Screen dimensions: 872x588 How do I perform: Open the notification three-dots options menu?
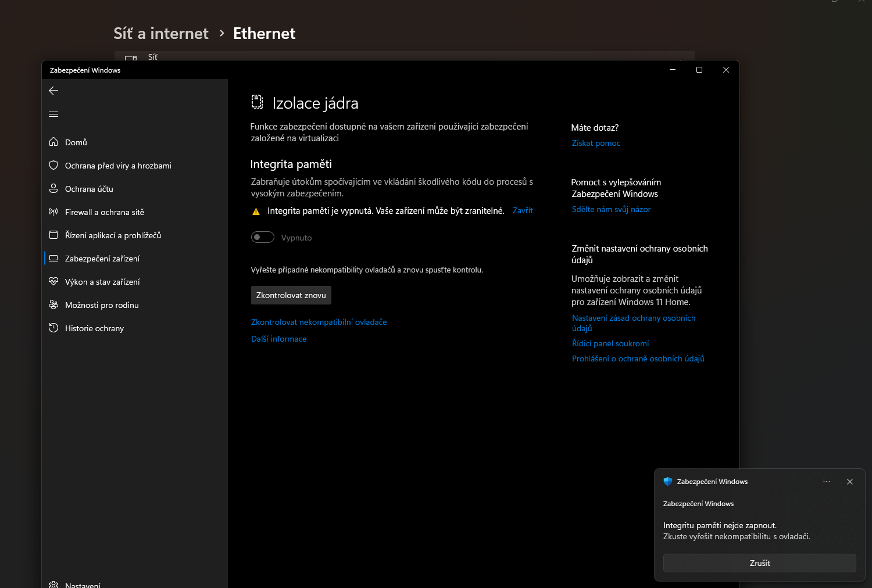point(827,482)
